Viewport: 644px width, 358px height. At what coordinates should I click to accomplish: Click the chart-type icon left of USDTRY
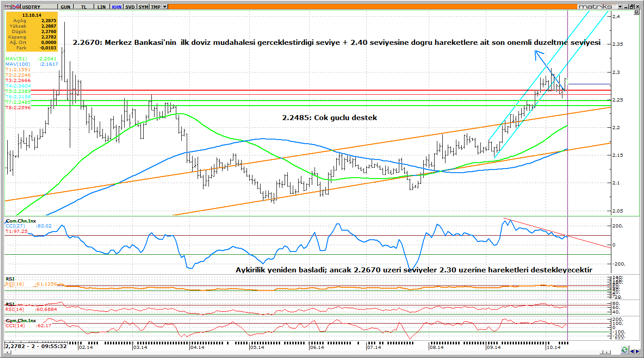click(8, 7)
